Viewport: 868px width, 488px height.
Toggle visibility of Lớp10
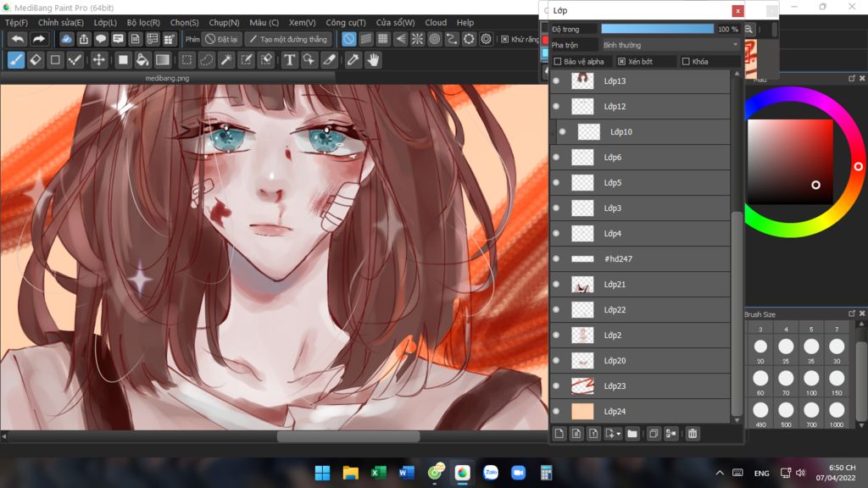[x=563, y=131]
